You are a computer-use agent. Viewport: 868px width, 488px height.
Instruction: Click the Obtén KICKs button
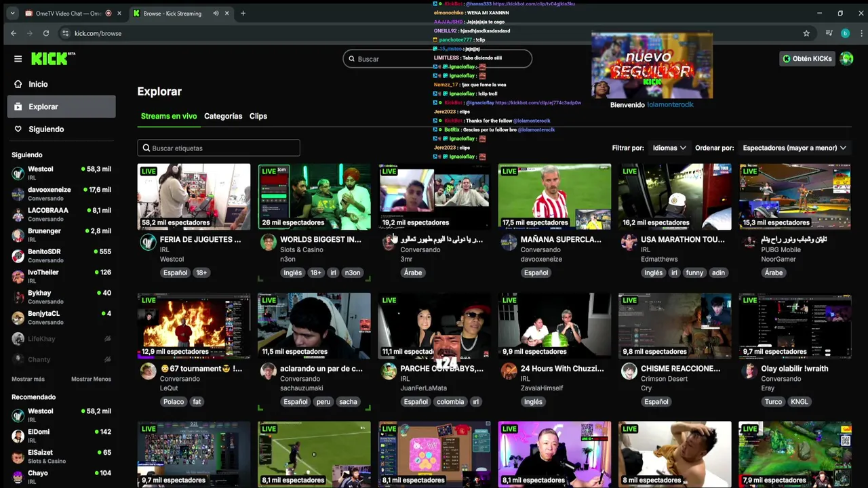click(x=807, y=58)
